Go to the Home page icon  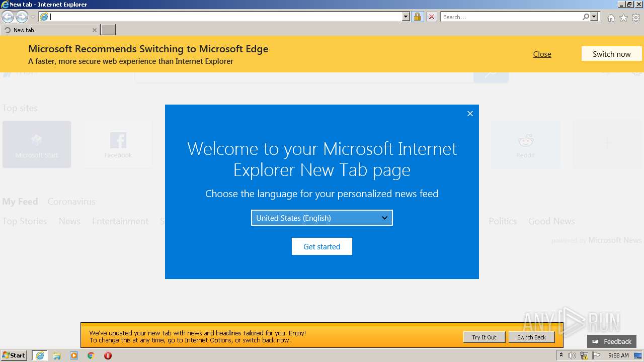click(611, 18)
